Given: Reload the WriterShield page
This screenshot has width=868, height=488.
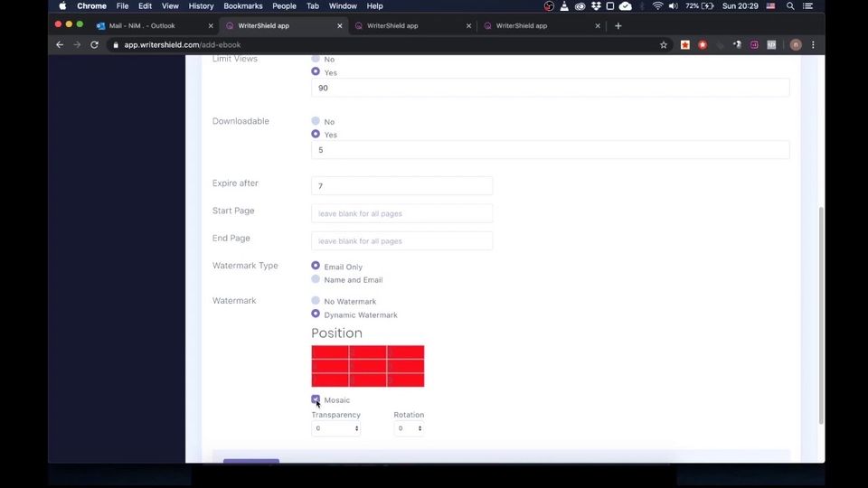Looking at the screenshot, I should (x=94, y=45).
